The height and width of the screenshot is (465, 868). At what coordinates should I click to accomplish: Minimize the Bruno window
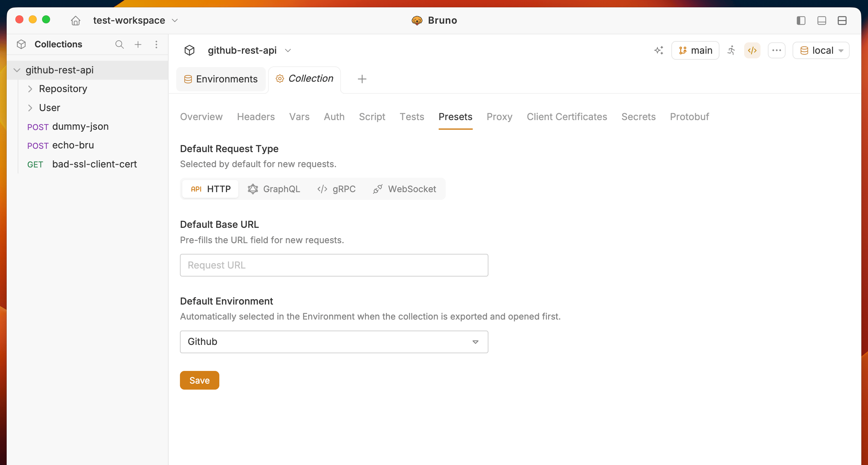coord(33,20)
